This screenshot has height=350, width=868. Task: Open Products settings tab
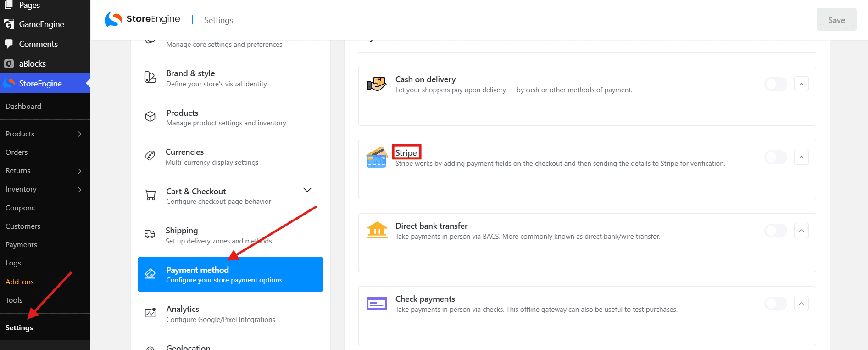(230, 118)
